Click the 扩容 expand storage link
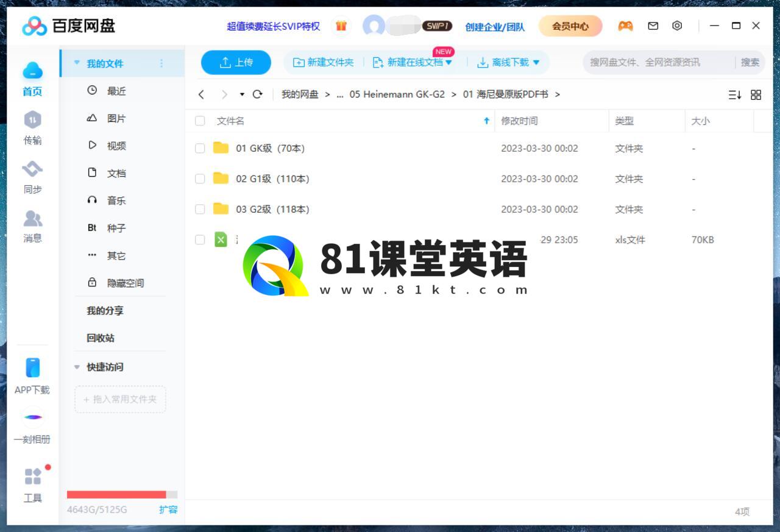The height and width of the screenshot is (532, 780). [168, 509]
